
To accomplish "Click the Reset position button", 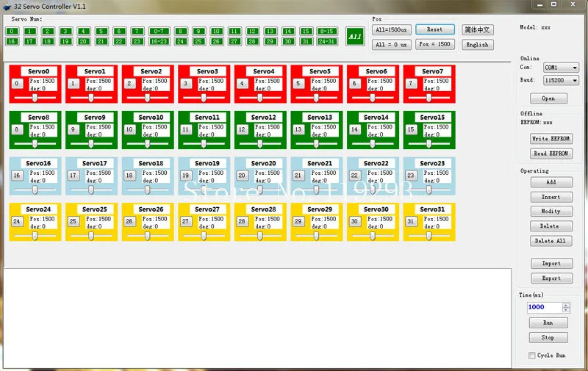I will (435, 29).
